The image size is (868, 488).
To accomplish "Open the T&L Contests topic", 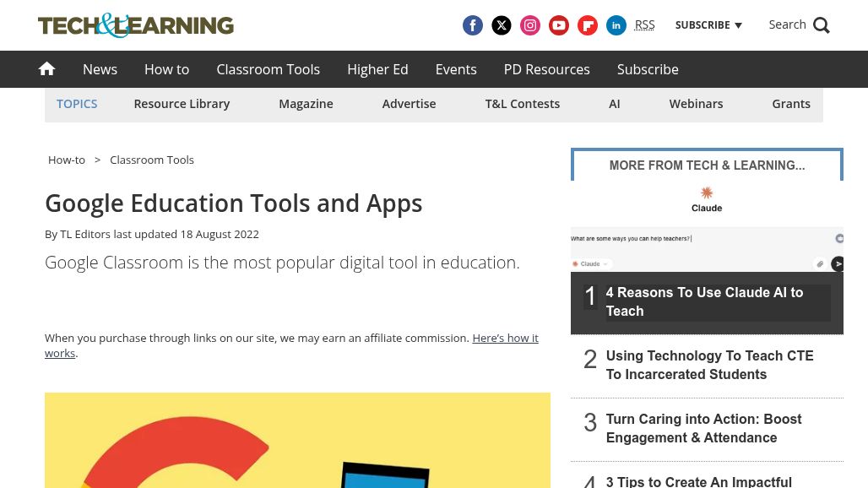I will click(x=523, y=104).
